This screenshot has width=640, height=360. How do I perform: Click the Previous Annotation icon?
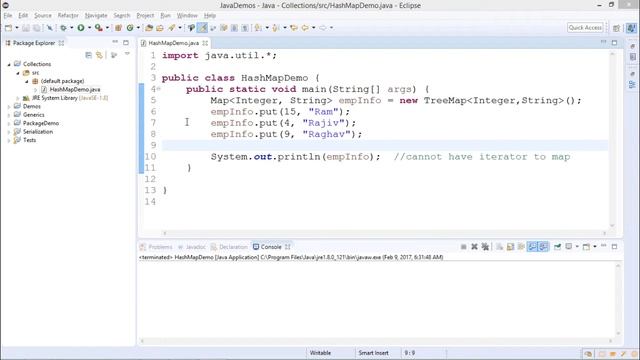[x=276, y=28]
